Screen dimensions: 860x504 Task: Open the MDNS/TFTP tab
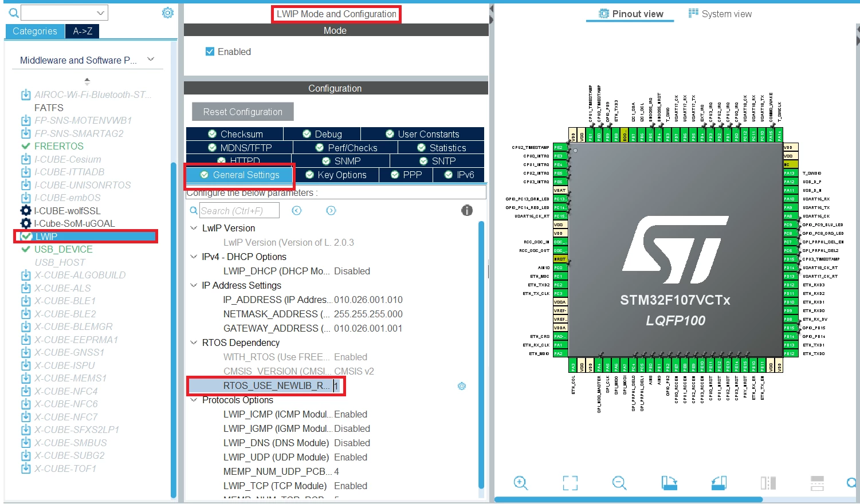(x=239, y=148)
